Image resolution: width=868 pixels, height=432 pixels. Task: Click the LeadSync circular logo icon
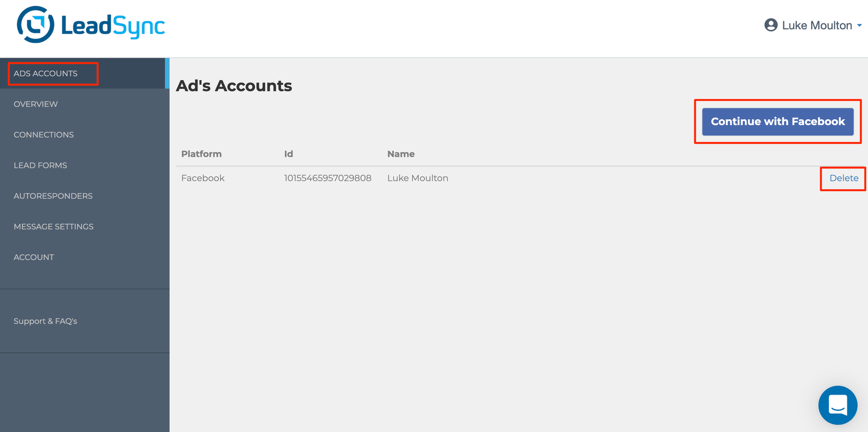coord(36,25)
